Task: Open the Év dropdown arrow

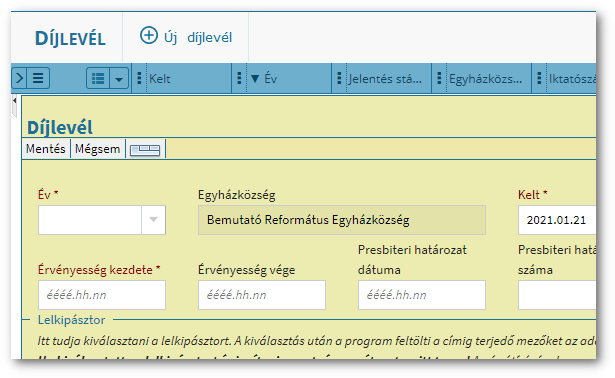Action: 153,220
